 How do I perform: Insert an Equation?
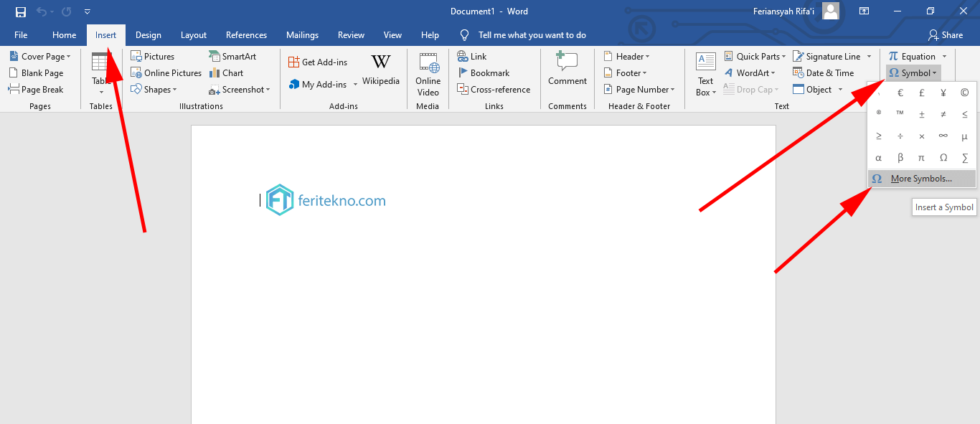(x=912, y=57)
